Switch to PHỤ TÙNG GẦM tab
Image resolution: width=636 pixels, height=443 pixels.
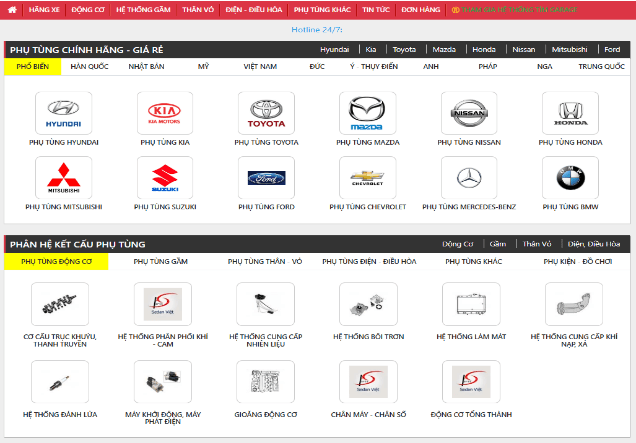tap(160, 261)
